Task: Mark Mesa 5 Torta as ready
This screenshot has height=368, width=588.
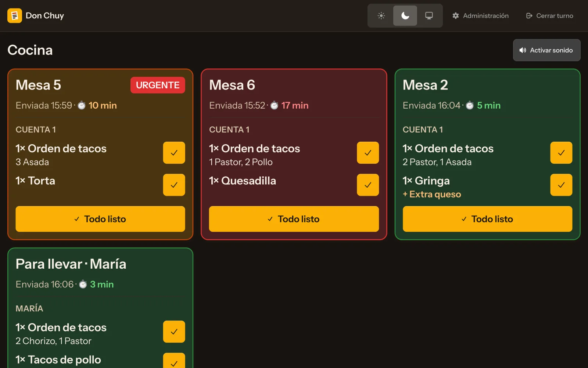Action: pos(174,185)
